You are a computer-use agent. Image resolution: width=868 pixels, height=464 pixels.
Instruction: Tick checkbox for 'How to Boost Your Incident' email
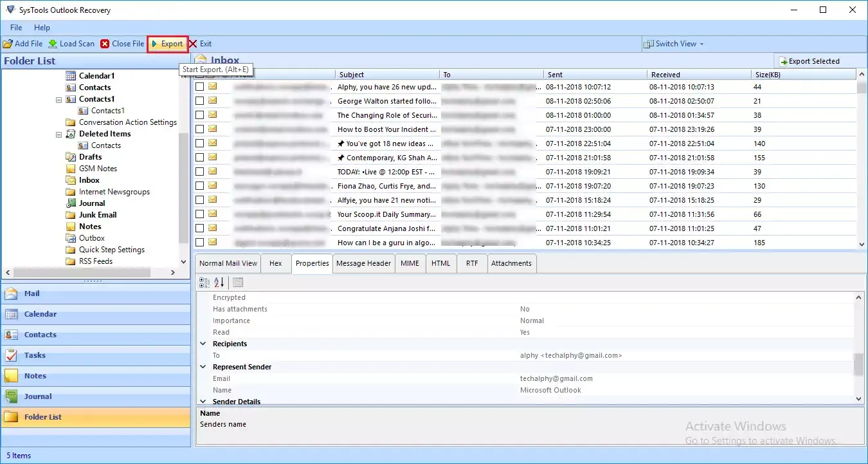[200, 129]
